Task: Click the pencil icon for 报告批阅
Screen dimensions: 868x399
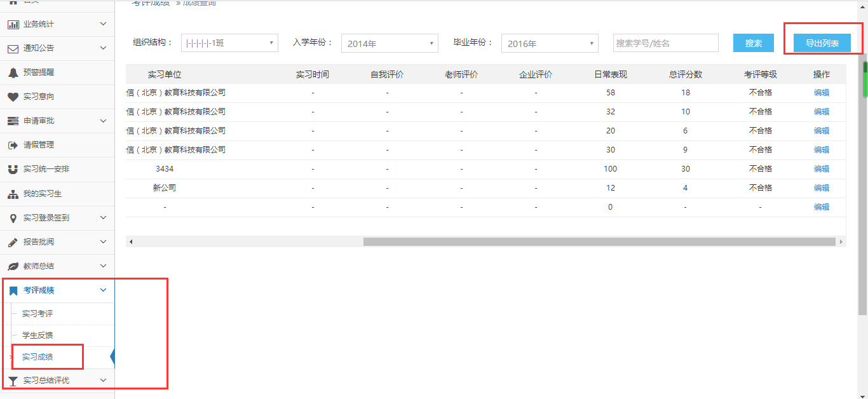Action: 13,242
